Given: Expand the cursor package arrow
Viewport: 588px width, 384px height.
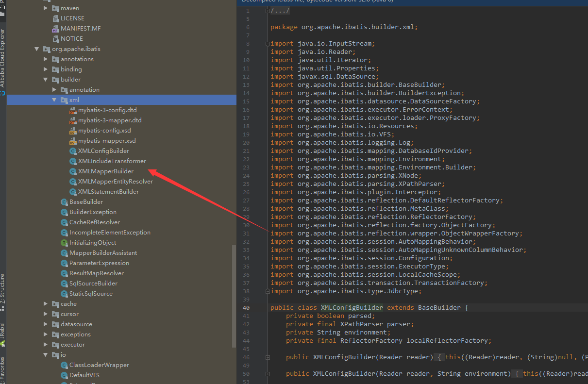Looking at the screenshot, I should click(x=46, y=314).
